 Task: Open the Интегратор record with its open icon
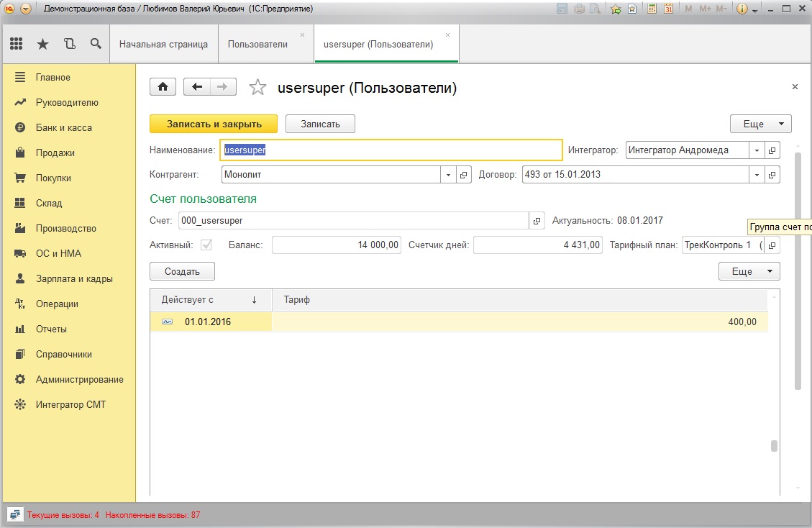click(772, 150)
